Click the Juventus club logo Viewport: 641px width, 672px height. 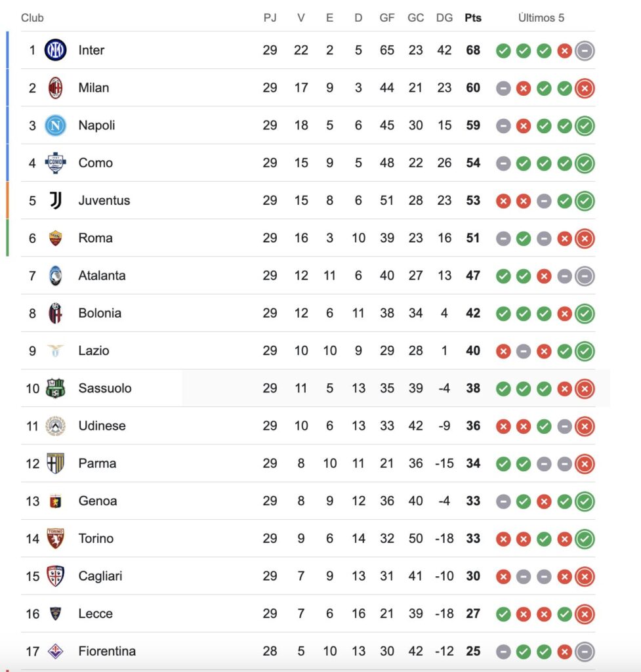tap(55, 201)
